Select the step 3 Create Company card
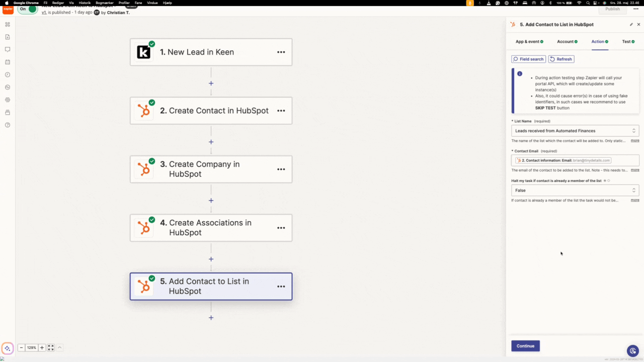Viewport: 644px width, 362px height. click(x=211, y=169)
